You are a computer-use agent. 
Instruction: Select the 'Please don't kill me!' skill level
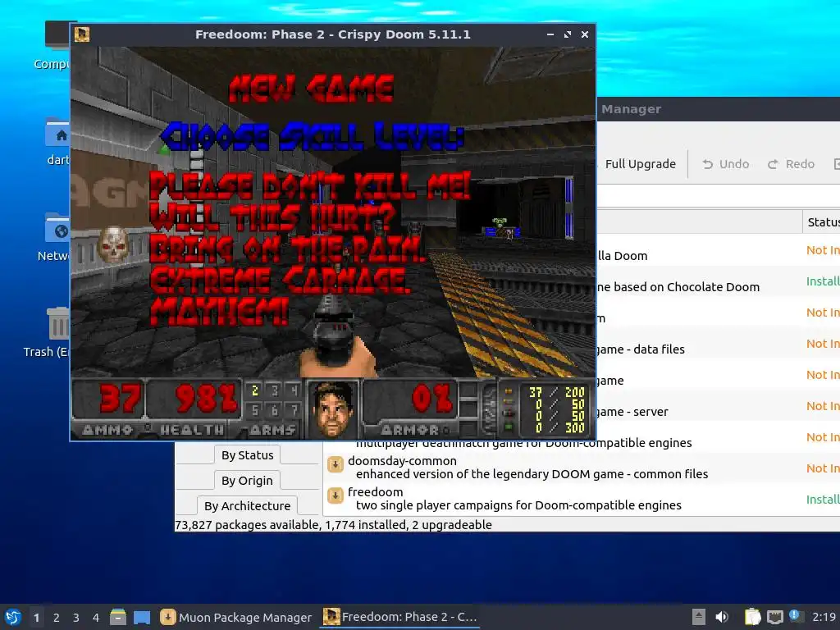(309, 186)
